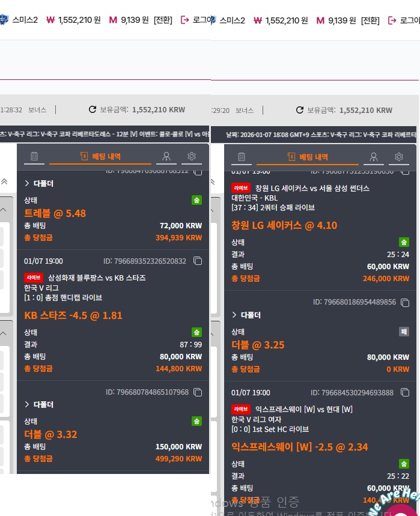
Task: Copy bet ID 796680784865107968
Action: [x=198, y=392]
